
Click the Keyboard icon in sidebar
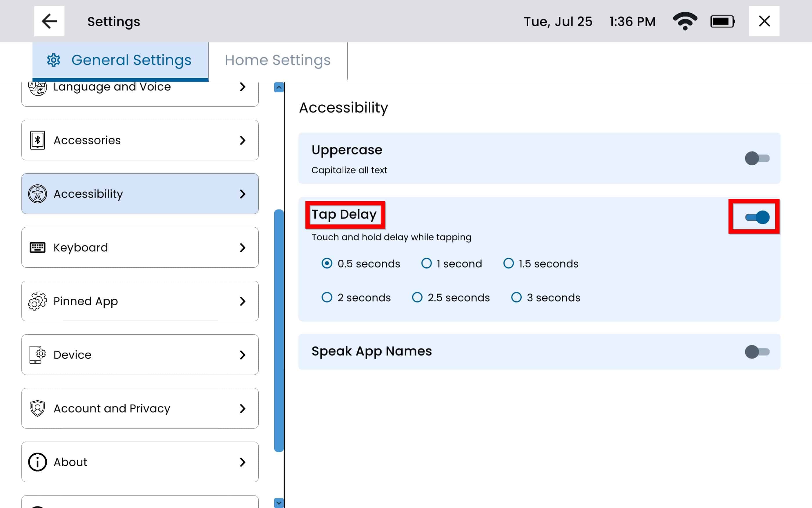point(37,248)
